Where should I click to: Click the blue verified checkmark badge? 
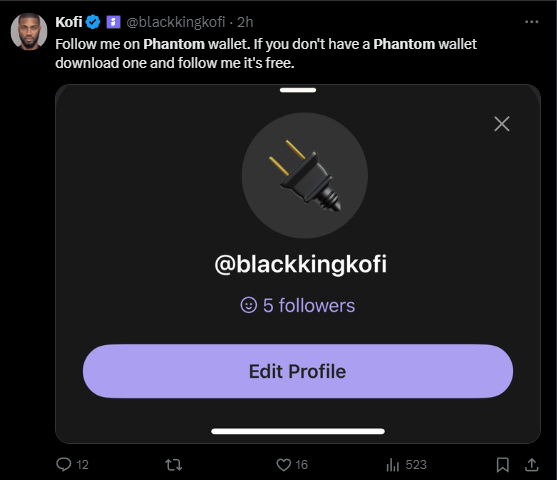click(x=93, y=22)
